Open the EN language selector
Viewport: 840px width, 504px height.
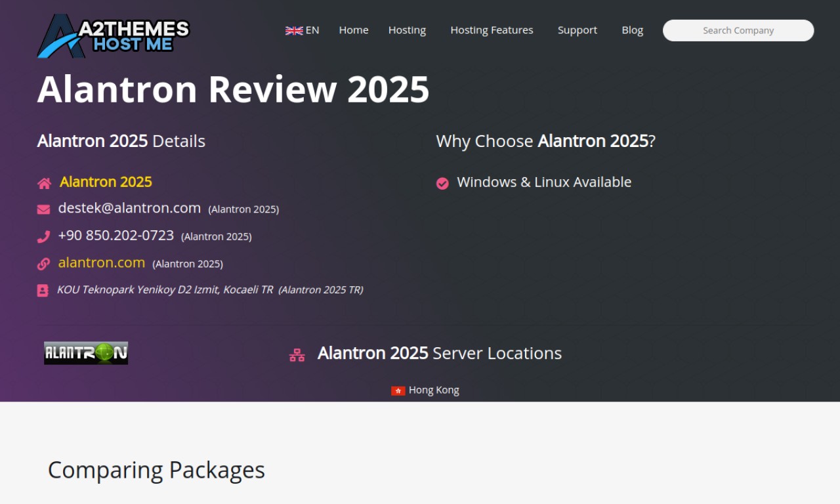(x=303, y=30)
